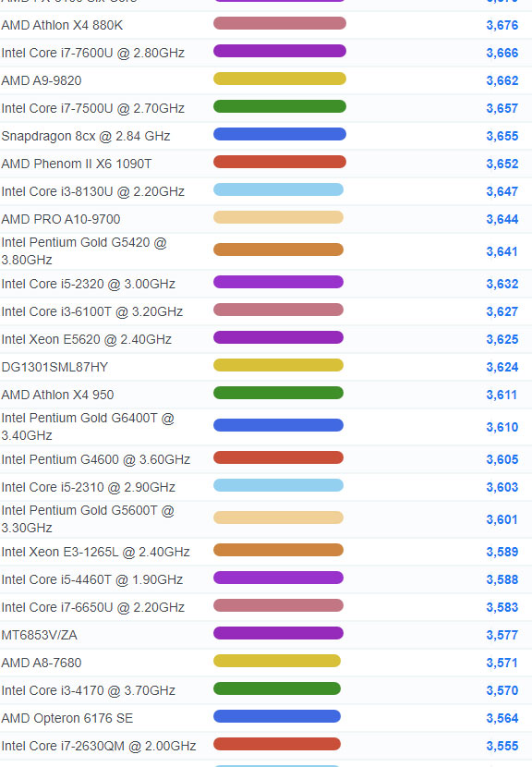Open Intel Core i3-8130U @ 2.20GHz

point(93,191)
